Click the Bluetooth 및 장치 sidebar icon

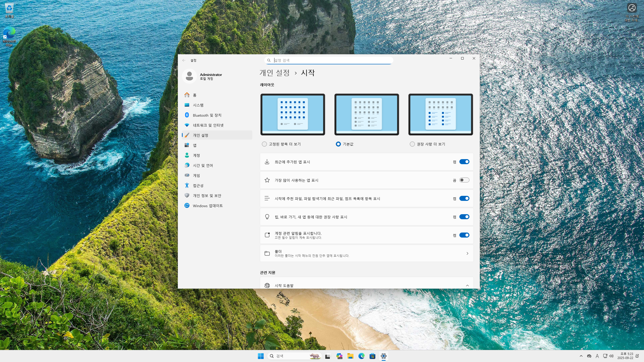tap(187, 115)
